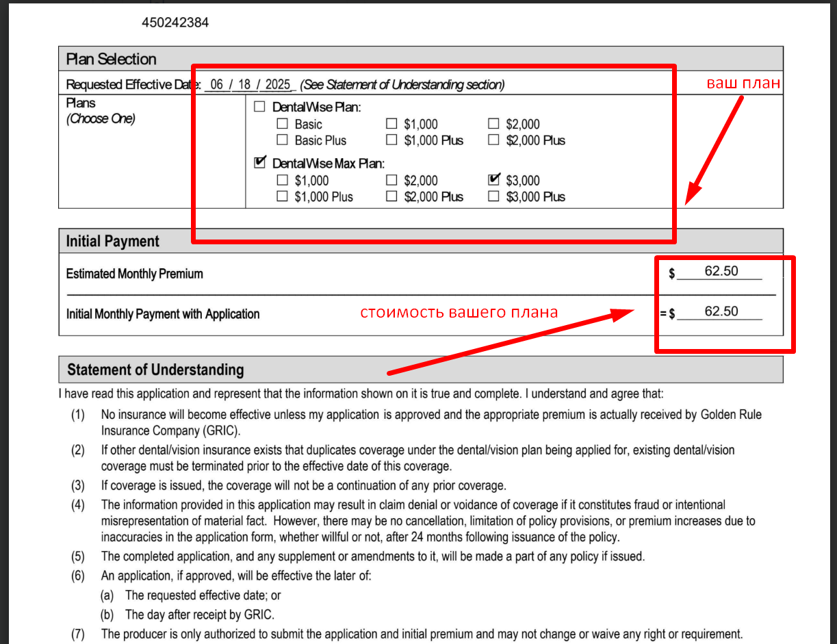Click the effective date month field 06
837x644 pixels.
tap(217, 85)
